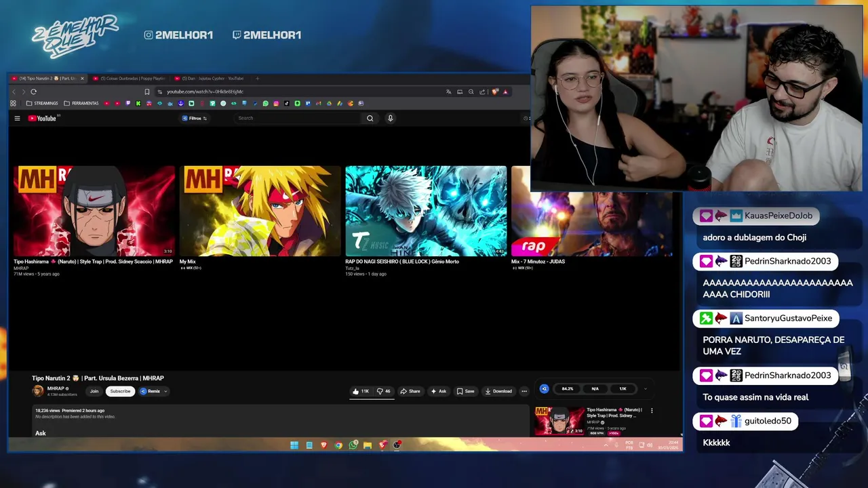868x488 pixels.
Task: Open Chrome from the taskbar
Action: [x=338, y=445]
